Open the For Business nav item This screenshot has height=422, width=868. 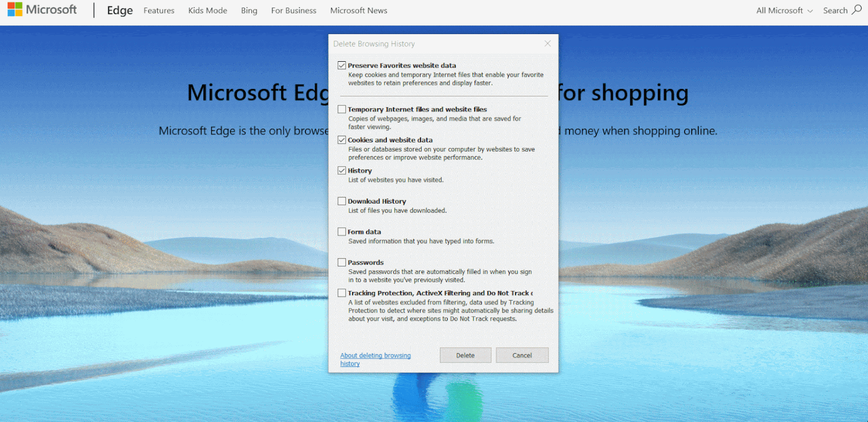[294, 11]
